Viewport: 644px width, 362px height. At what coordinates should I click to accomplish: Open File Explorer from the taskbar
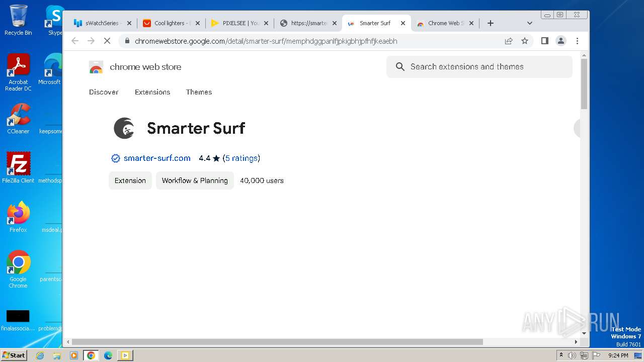pos(57,355)
